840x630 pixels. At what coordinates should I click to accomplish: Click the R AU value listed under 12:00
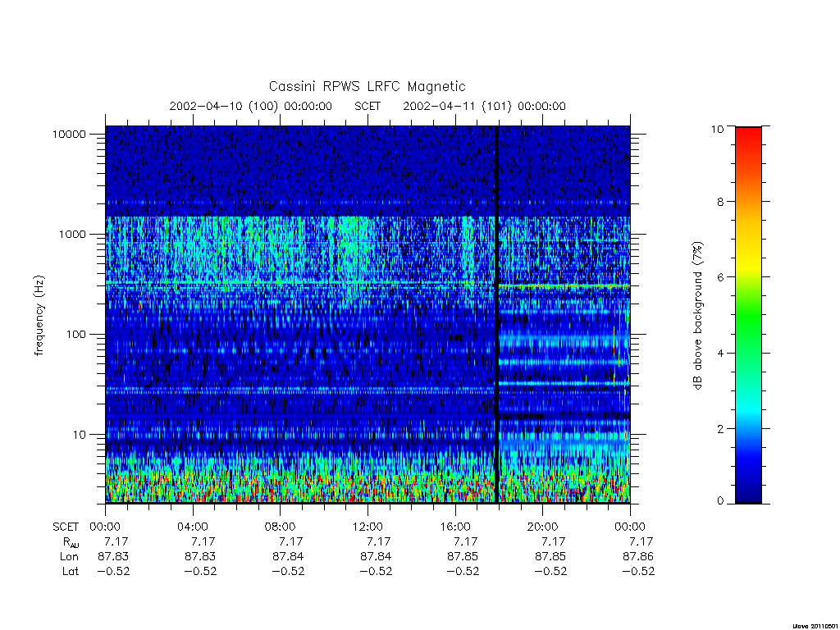point(379,541)
